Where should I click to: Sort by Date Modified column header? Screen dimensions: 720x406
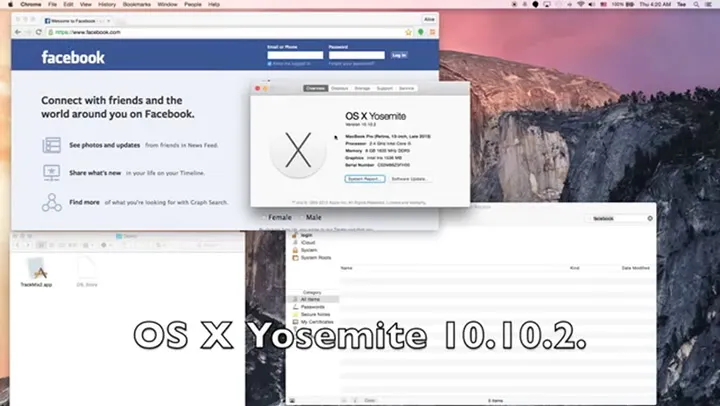(636, 268)
